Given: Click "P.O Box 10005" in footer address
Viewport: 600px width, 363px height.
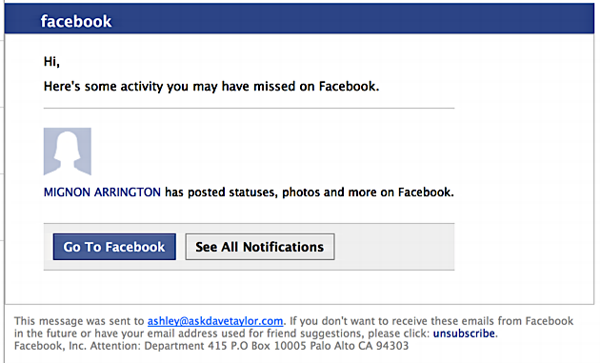Looking at the screenshot, I should click(x=268, y=346).
